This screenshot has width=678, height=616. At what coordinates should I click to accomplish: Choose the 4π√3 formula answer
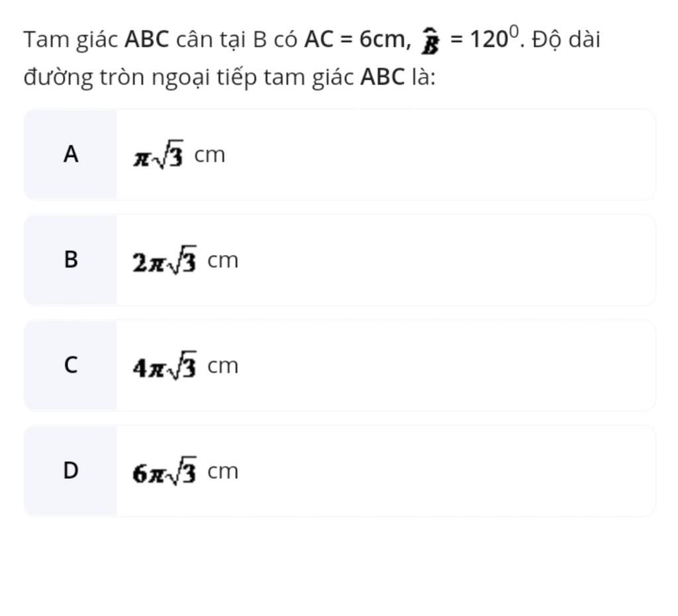coord(165,366)
